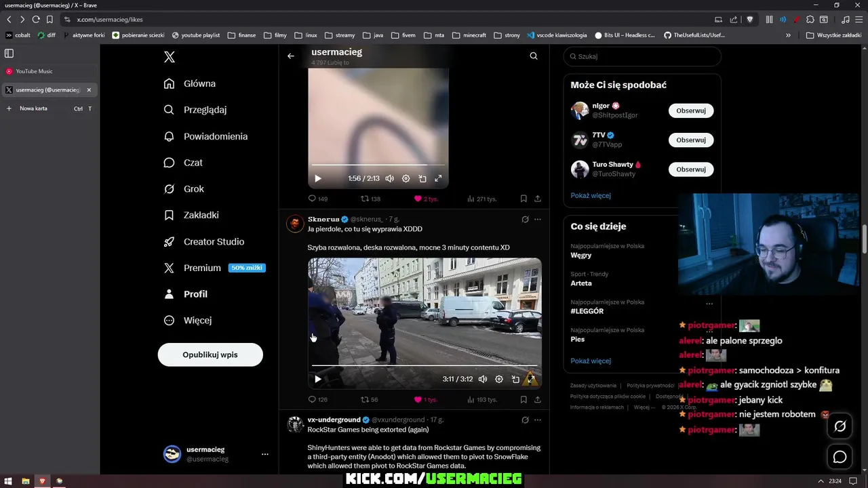Open Grok in sidebar navigation
Image resolution: width=868 pixels, height=488 pixels.
[184, 189]
